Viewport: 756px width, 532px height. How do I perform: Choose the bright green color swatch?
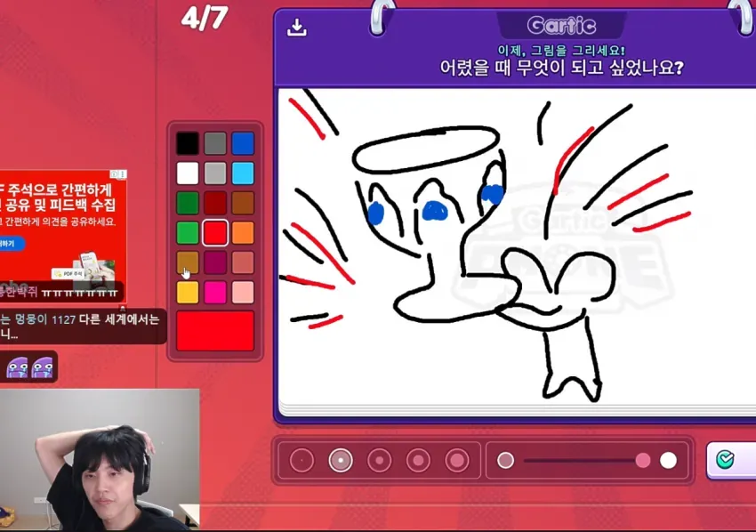[188, 233]
